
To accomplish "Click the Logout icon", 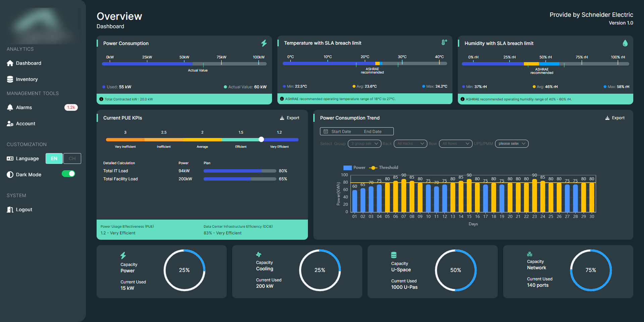I will (9, 210).
